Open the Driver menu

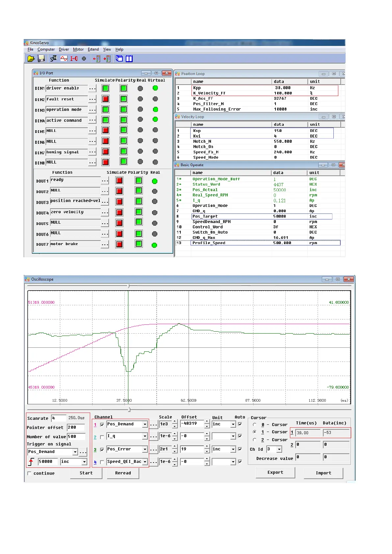click(x=64, y=49)
